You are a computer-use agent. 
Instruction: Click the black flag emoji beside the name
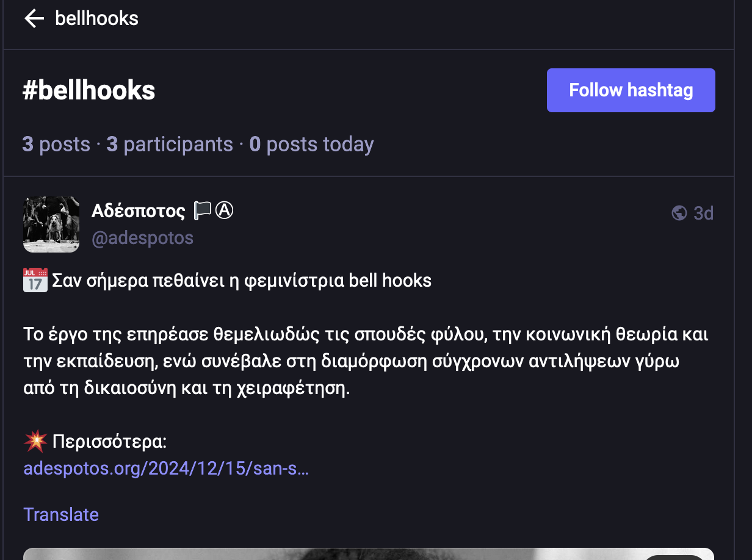[x=202, y=210]
